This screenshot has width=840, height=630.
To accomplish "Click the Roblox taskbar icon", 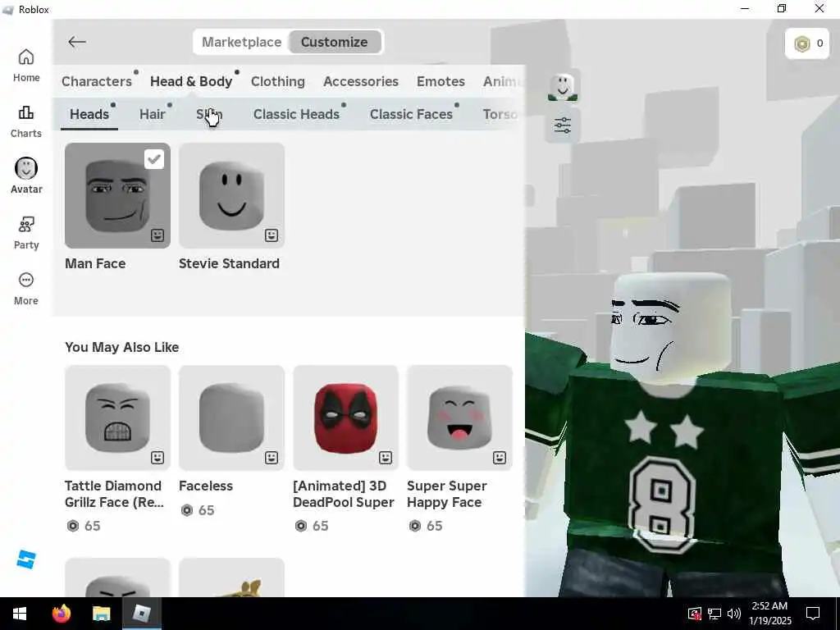I will pos(141,614).
